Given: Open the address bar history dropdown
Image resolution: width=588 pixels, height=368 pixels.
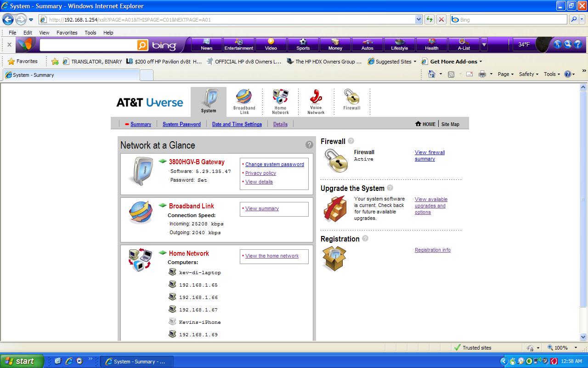Looking at the screenshot, I should [418, 19].
